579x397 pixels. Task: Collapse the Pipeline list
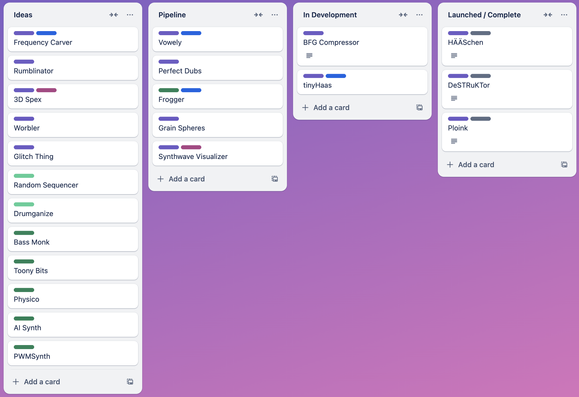click(x=258, y=15)
